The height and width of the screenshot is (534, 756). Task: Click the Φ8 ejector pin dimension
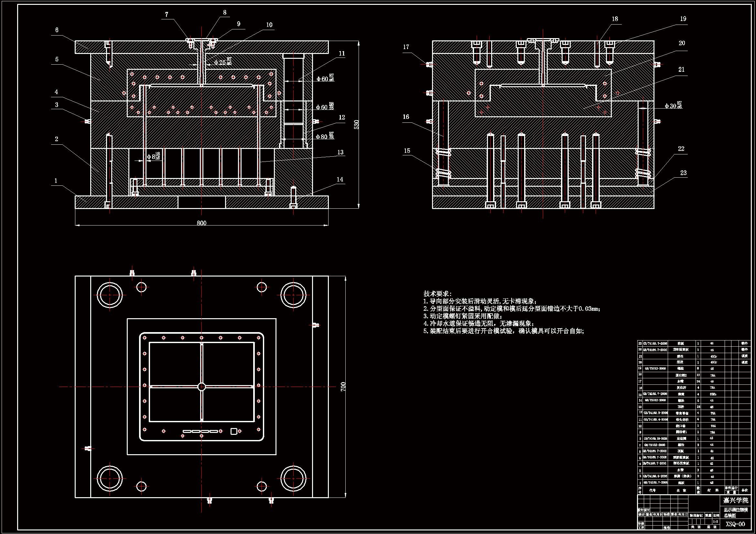coord(154,157)
